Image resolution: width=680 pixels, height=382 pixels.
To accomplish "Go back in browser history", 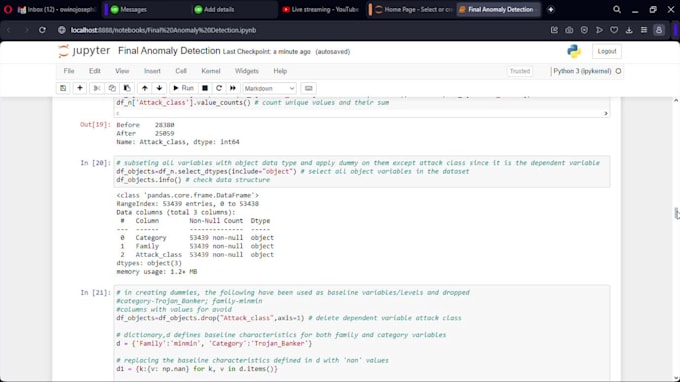I will point(9,30).
